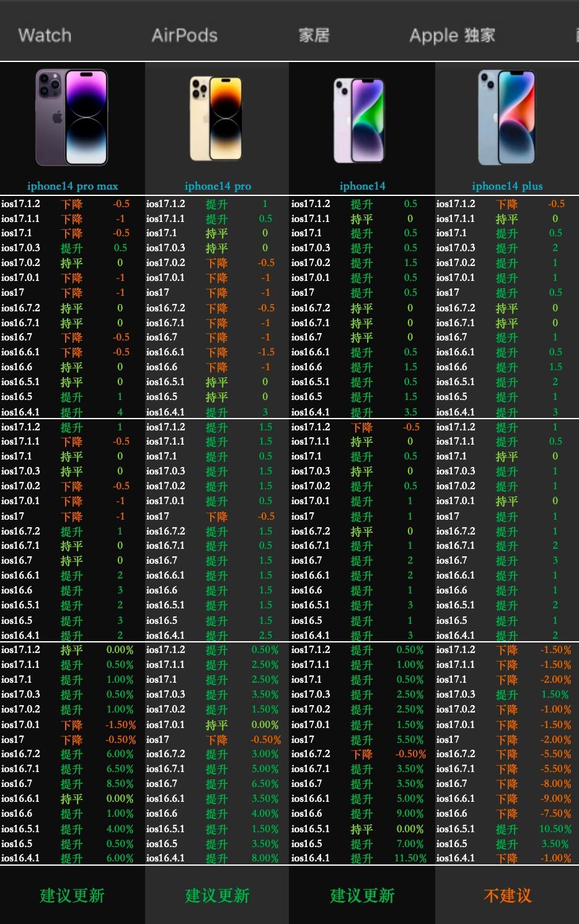Select the -1.5 score in iphone14 pro column
Image resolution: width=579 pixels, height=924 pixels.
[267, 352]
